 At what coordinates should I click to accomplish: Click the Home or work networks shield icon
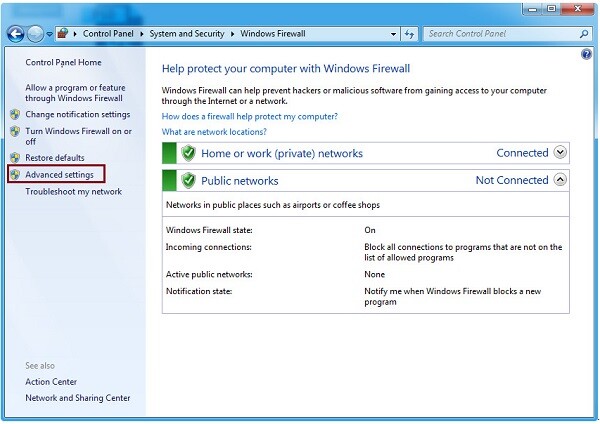pos(188,153)
